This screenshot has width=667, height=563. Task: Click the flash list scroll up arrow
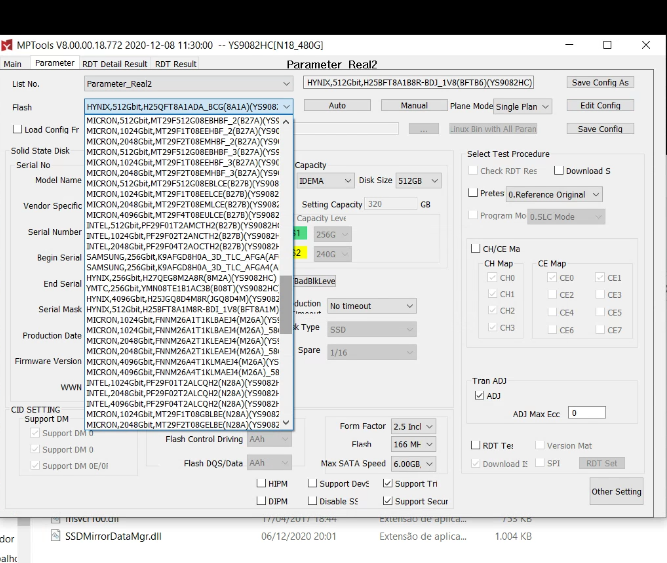(x=286, y=122)
